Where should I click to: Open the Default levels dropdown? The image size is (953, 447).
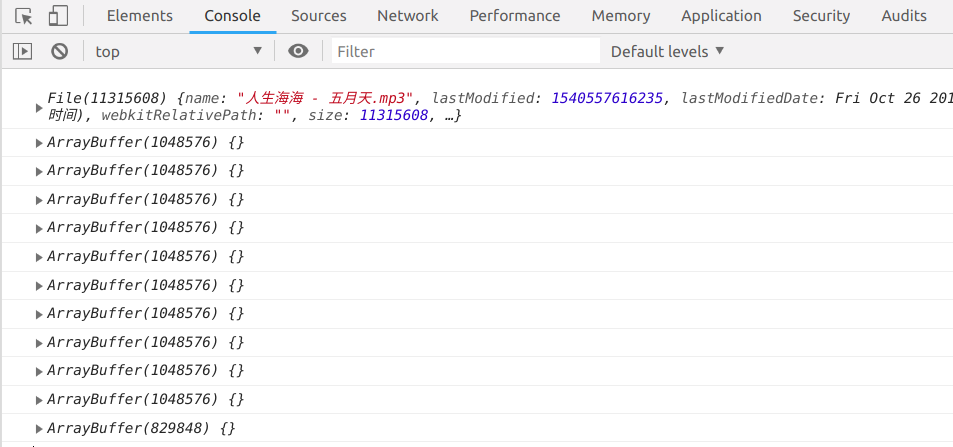667,51
